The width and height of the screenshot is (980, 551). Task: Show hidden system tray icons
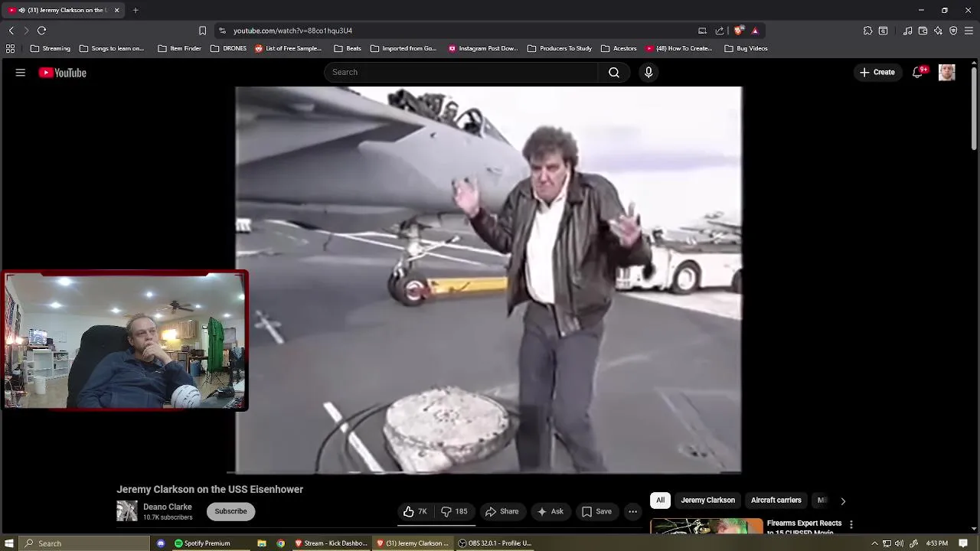point(874,543)
